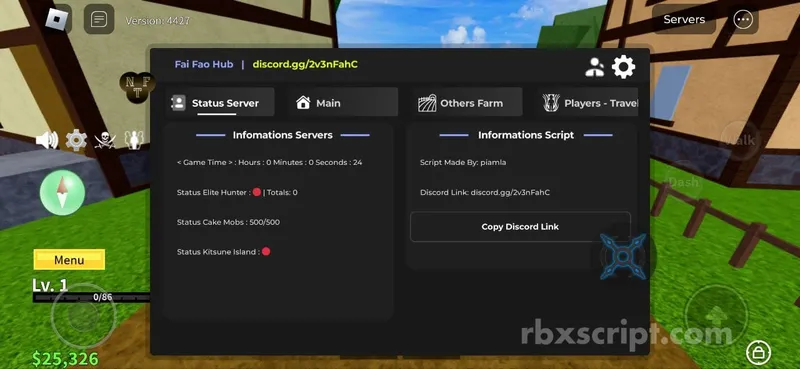Click the Lv. 1 level label

(50, 285)
